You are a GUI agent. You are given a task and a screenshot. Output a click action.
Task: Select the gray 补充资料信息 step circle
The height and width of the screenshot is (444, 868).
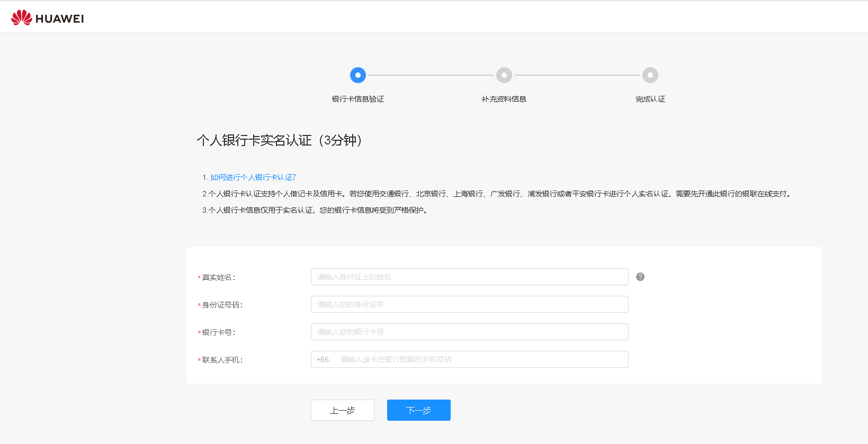[x=504, y=75]
